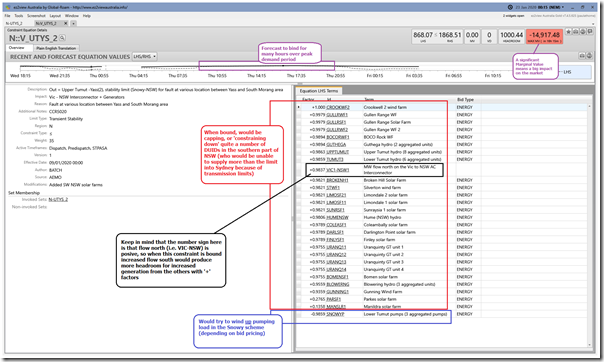Open the CROOKWF2 unit link
This screenshot has width=604, height=362.
pyautogui.click(x=338, y=107)
